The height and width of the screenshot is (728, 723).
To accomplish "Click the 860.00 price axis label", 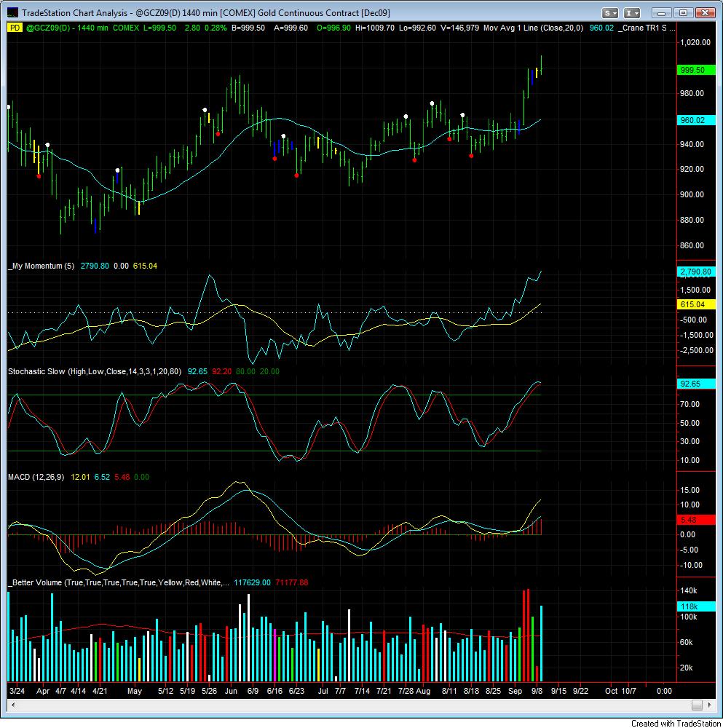I will click(692, 245).
